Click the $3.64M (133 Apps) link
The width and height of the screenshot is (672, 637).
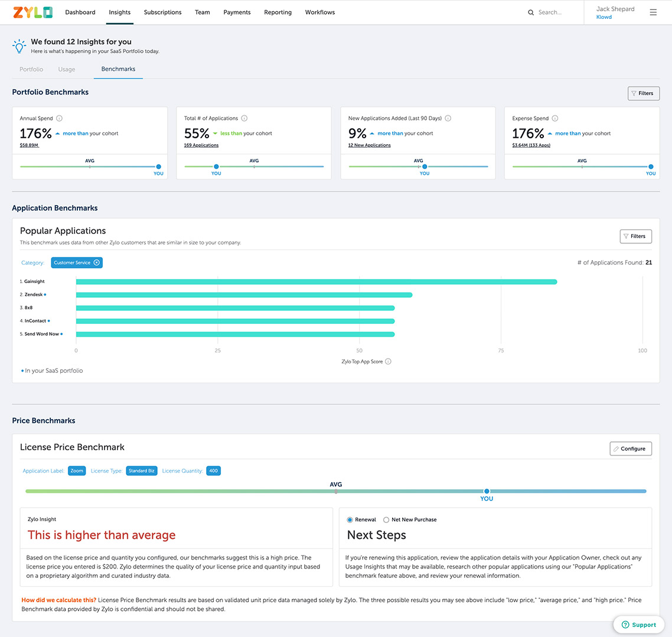click(531, 145)
